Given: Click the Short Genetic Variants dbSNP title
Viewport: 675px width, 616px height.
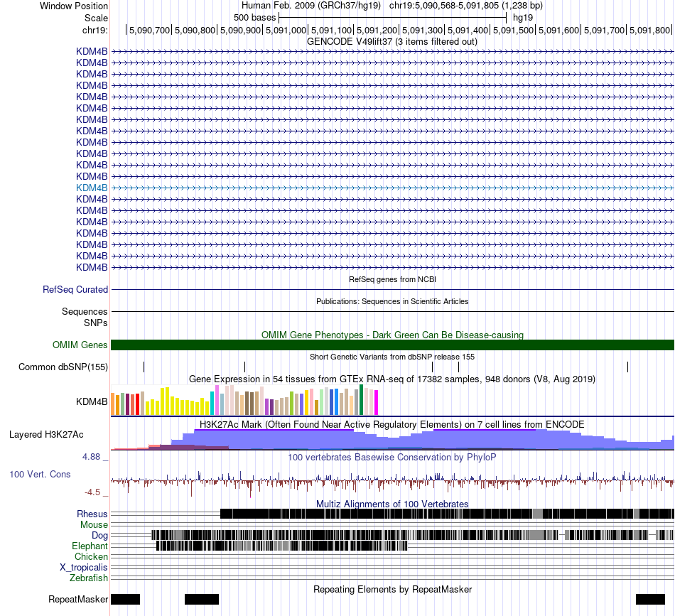Looking at the screenshot, I should pos(392,357).
